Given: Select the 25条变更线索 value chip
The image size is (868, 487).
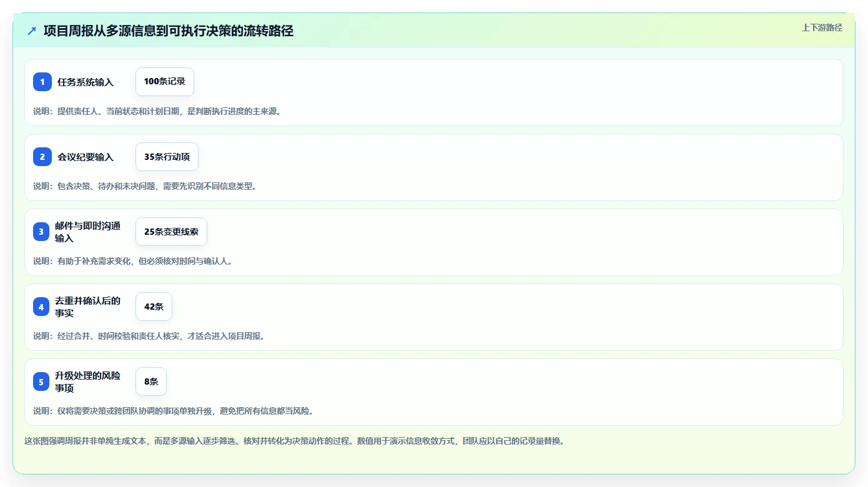Looking at the screenshot, I should click(171, 232).
